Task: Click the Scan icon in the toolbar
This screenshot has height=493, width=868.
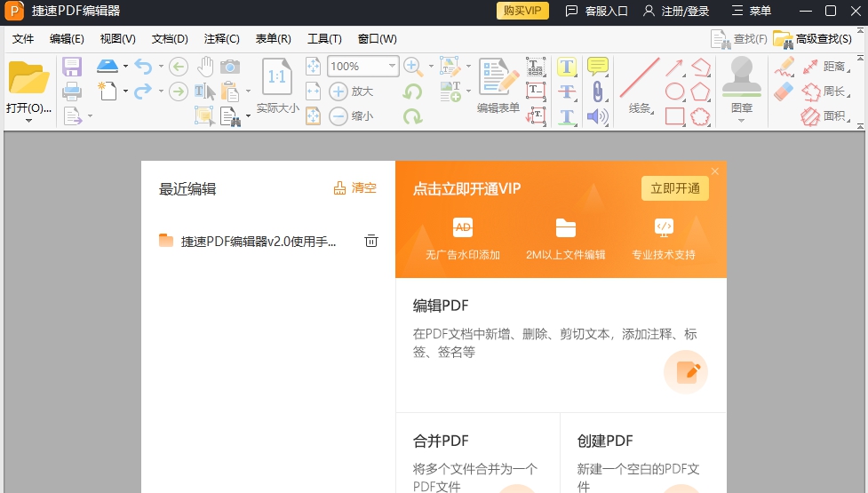Action: [x=107, y=67]
